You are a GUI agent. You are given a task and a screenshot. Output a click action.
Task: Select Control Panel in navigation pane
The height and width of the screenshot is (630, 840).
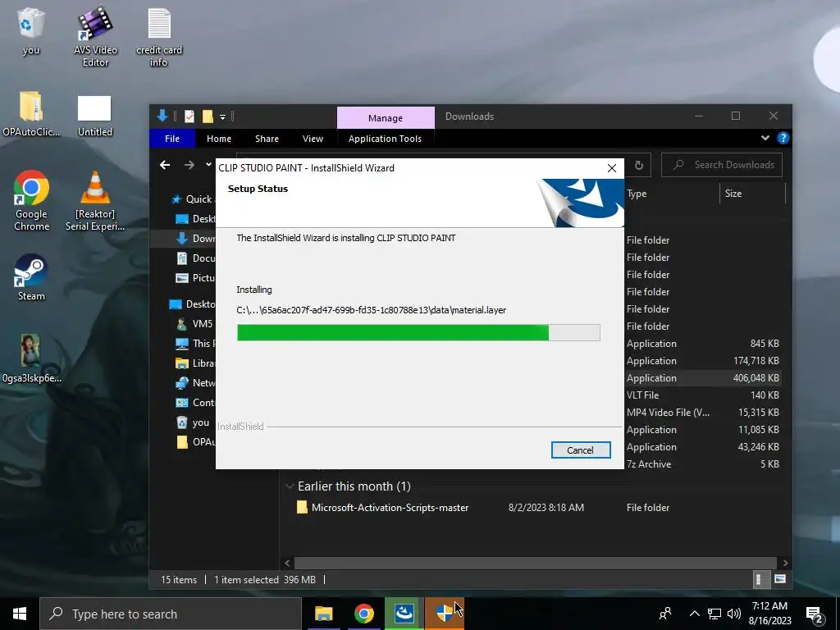pos(195,403)
